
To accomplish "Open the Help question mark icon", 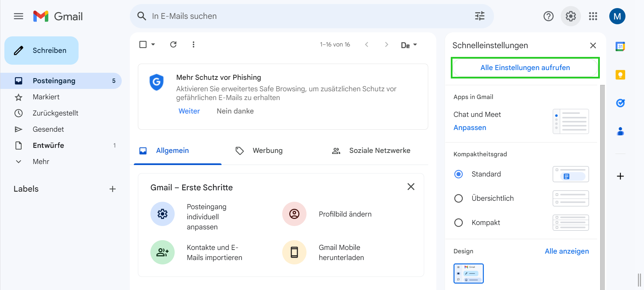I will pyautogui.click(x=549, y=16).
